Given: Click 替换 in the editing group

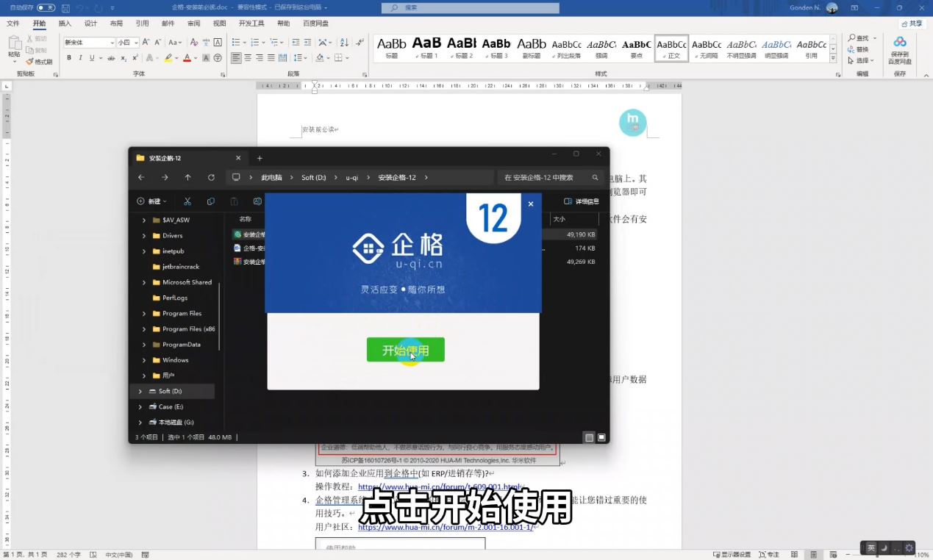Looking at the screenshot, I should 858,49.
